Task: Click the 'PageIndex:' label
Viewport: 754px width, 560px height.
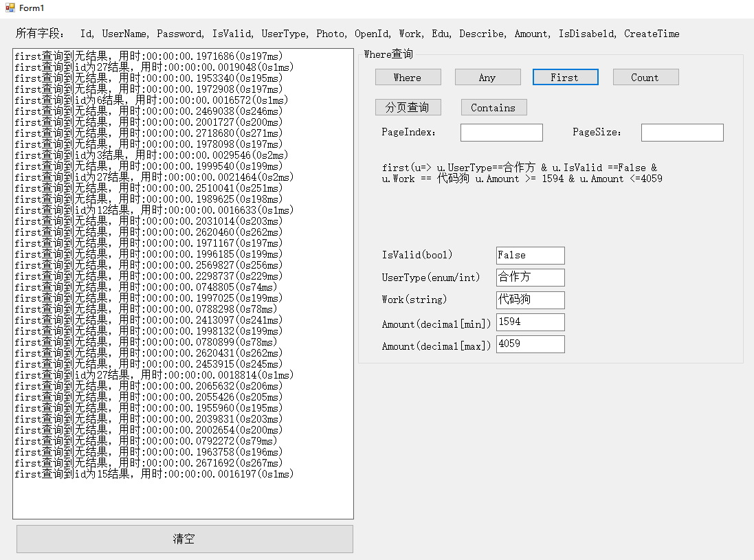Action: (x=409, y=132)
